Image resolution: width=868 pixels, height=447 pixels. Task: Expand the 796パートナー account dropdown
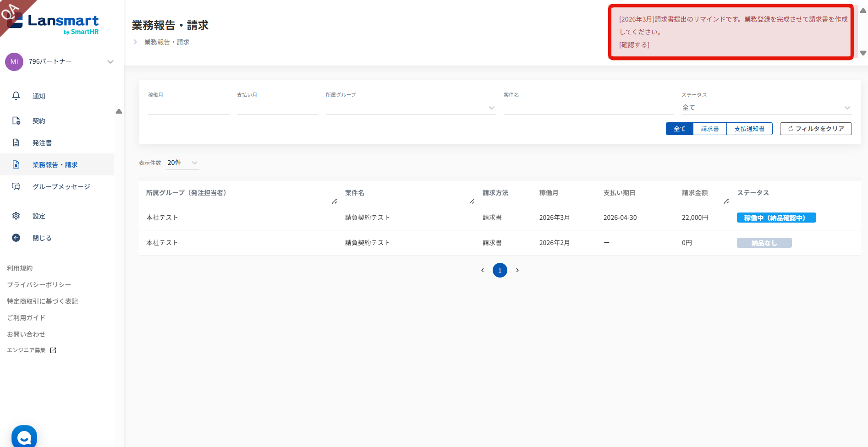[110, 62]
